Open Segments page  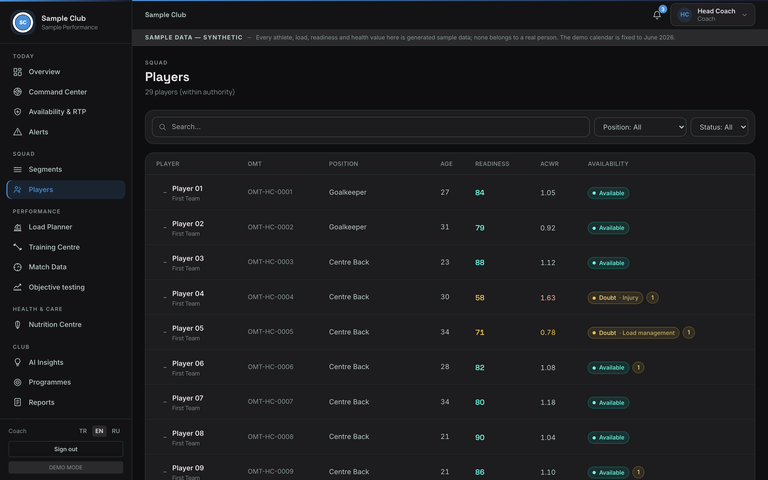pyautogui.click(x=66, y=169)
